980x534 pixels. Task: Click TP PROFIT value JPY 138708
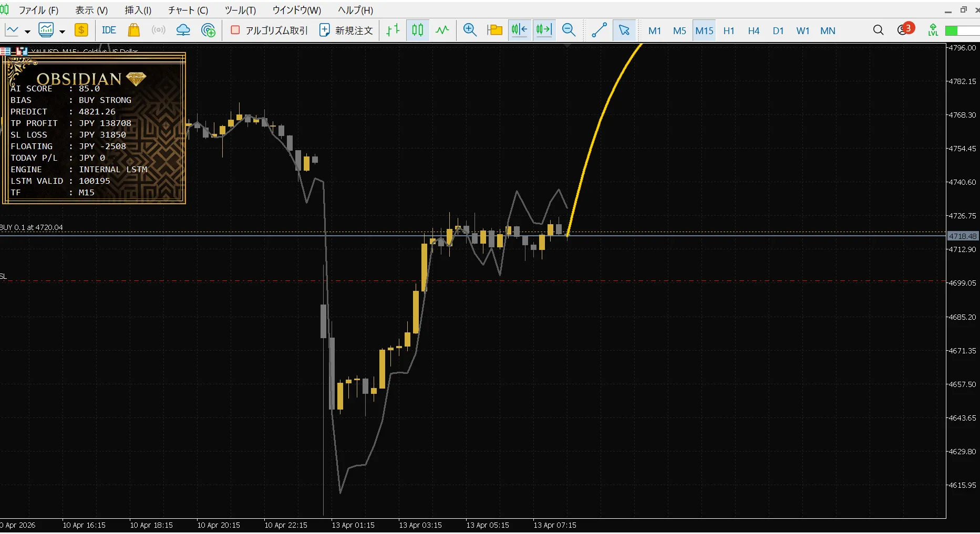[x=105, y=123]
